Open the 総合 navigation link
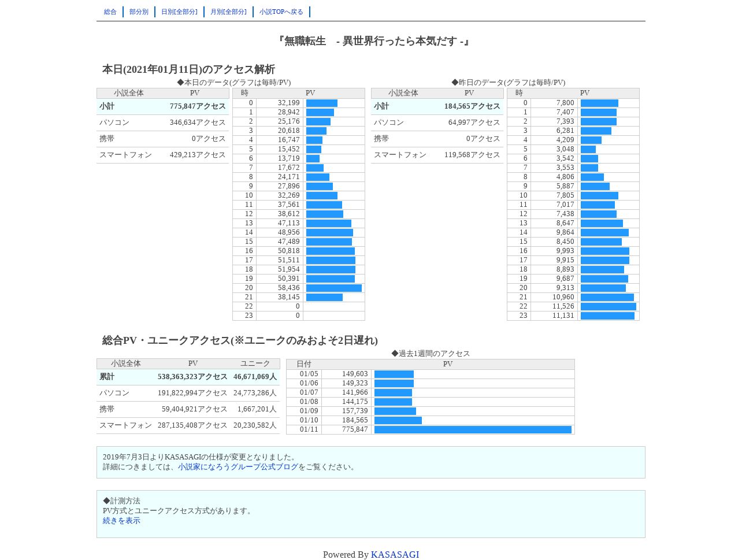 coord(110,12)
